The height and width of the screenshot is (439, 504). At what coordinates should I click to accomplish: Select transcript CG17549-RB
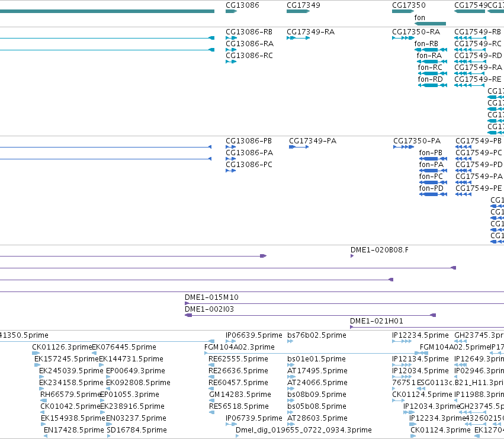click(x=477, y=32)
